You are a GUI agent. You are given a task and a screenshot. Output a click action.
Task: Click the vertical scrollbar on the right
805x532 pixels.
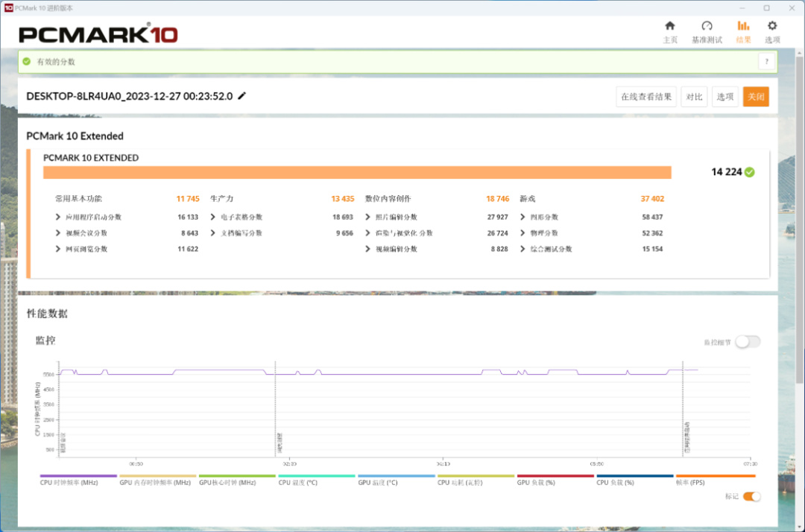tap(799, 220)
